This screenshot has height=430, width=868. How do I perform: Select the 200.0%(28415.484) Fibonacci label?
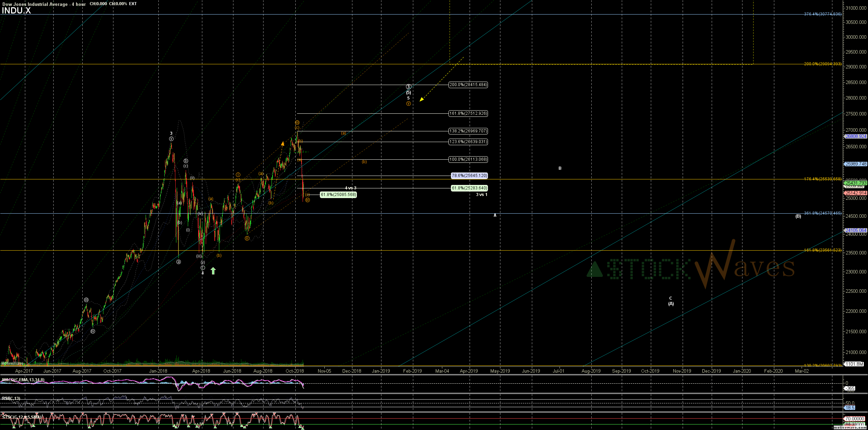point(468,85)
